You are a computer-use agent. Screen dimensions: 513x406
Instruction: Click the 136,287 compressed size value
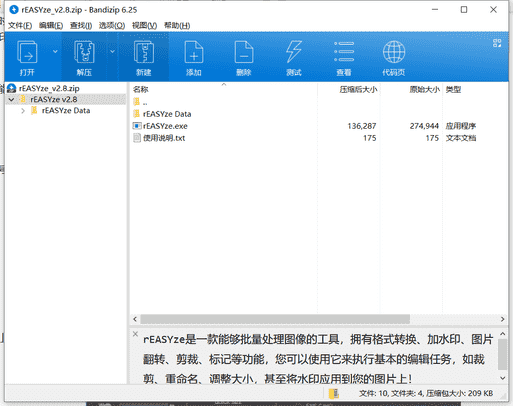362,126
